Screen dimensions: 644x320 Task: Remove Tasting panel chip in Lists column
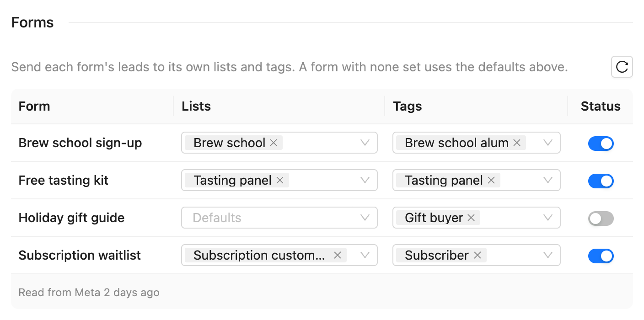[x=280, y=180]
